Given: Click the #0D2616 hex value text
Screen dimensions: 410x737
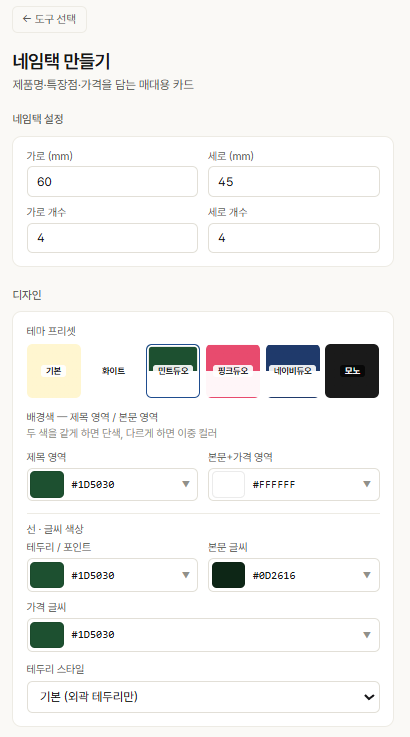Looking at the screenshot, I should pyautogui.click(x=274, y=575).
